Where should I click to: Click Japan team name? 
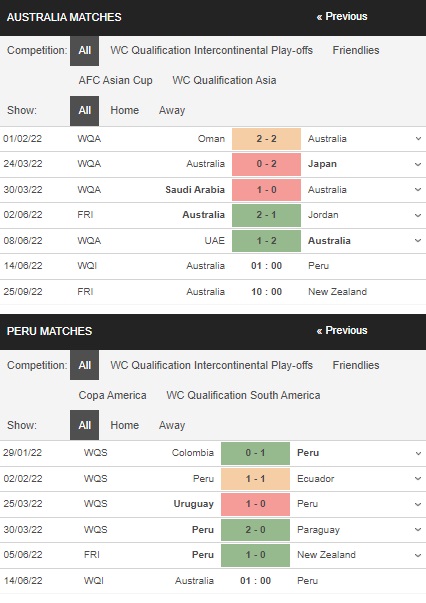[322, 164]
